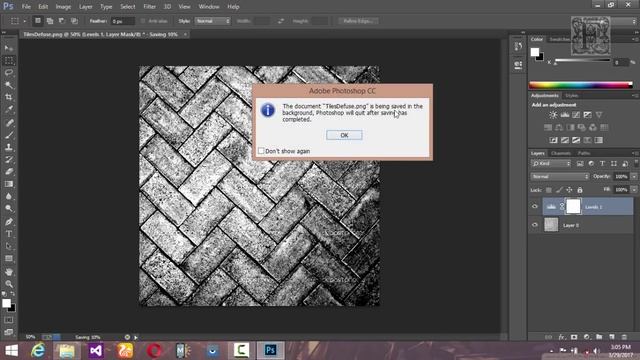Select the Zoom tool in the toolbox

tap(9, 284)
